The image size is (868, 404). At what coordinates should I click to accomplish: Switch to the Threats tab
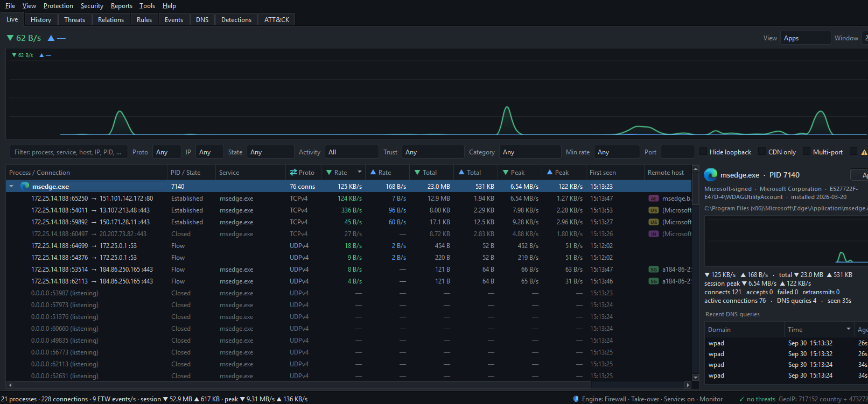[74, 20]
